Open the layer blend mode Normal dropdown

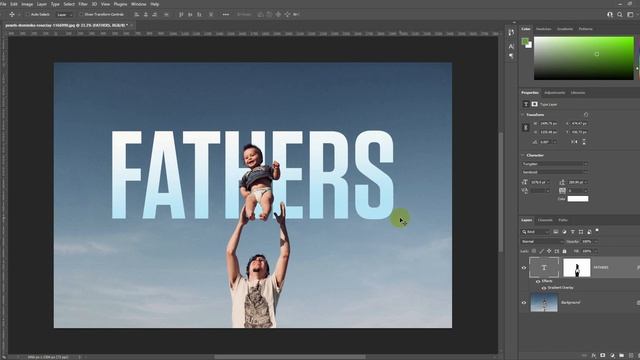(x=541, y=242)
